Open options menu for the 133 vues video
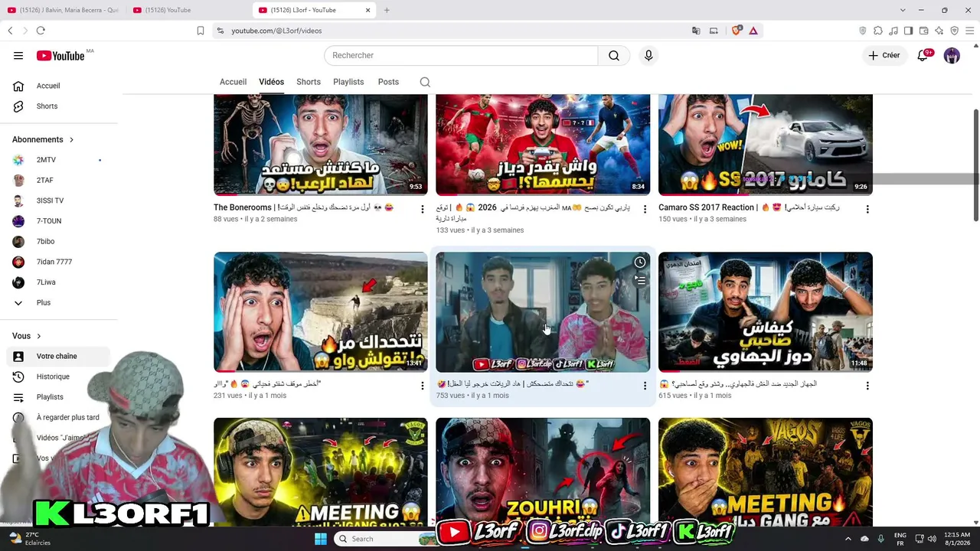The image size is (980, 551). [x=645, y=209]
